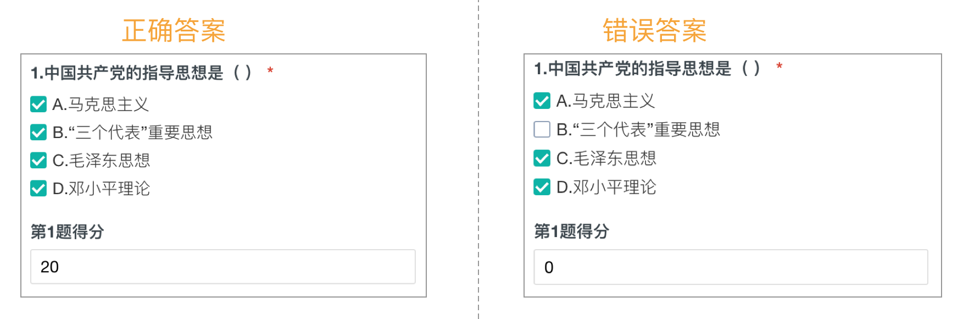Uncheck D.邓小平理论 checkbox in the 正确答案 panel
This screenshot has width=980, height=319.
(38, 189)
